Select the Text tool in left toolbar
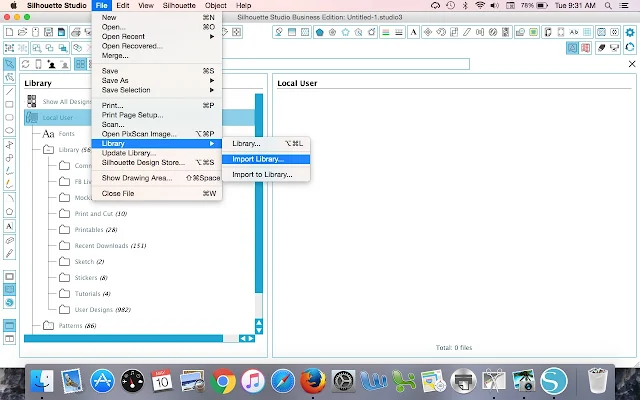The width and height of the screenshot is (640, 400). tap(9, 226)
